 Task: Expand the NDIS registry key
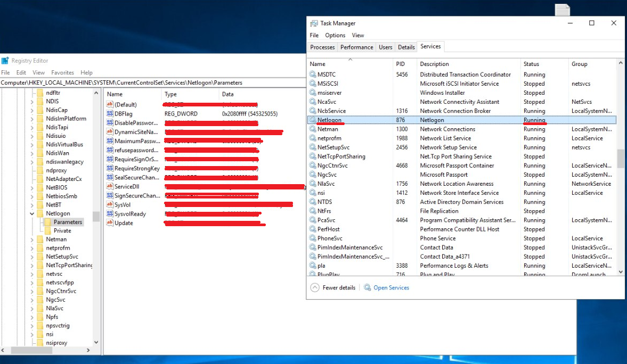pyautogui.click(x=31, y=102)
